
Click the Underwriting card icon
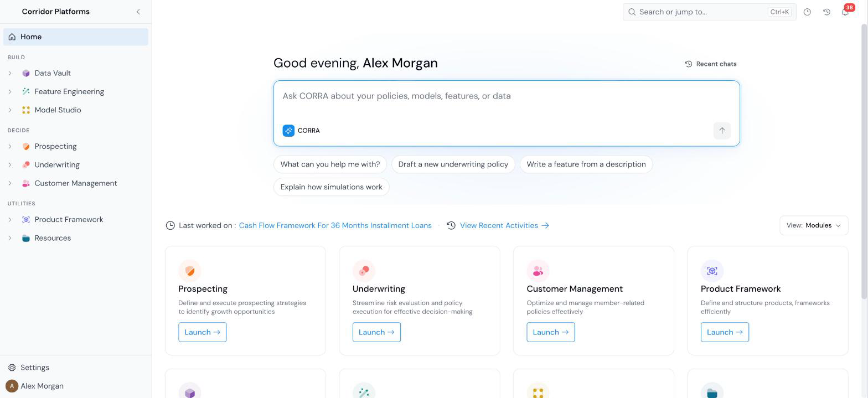click(x=364, y=271)
